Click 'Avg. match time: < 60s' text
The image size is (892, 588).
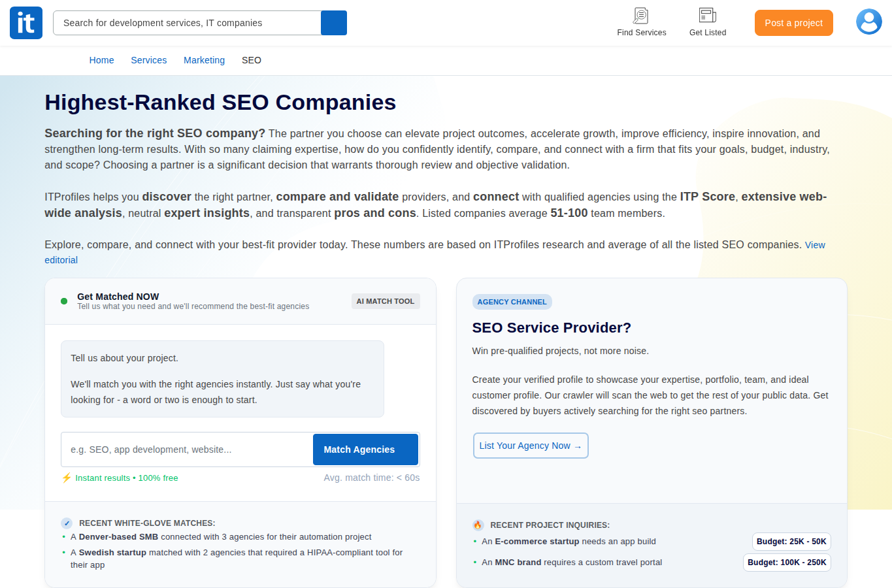tap(372, 478)
